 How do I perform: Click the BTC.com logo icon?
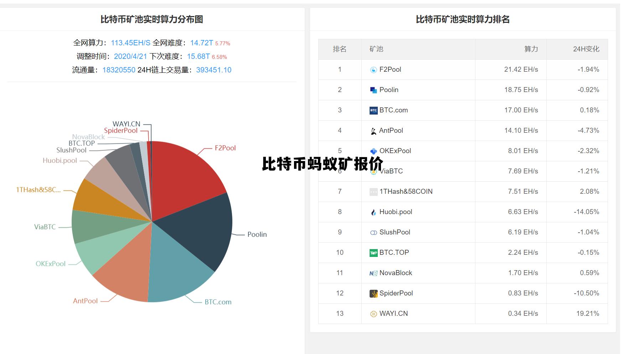click(x=373, y=110)
